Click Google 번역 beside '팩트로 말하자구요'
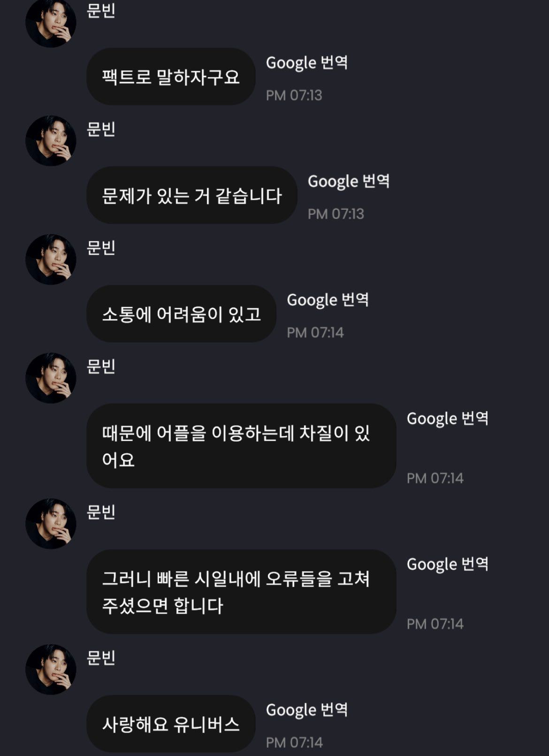 click(x=307, y=63)
